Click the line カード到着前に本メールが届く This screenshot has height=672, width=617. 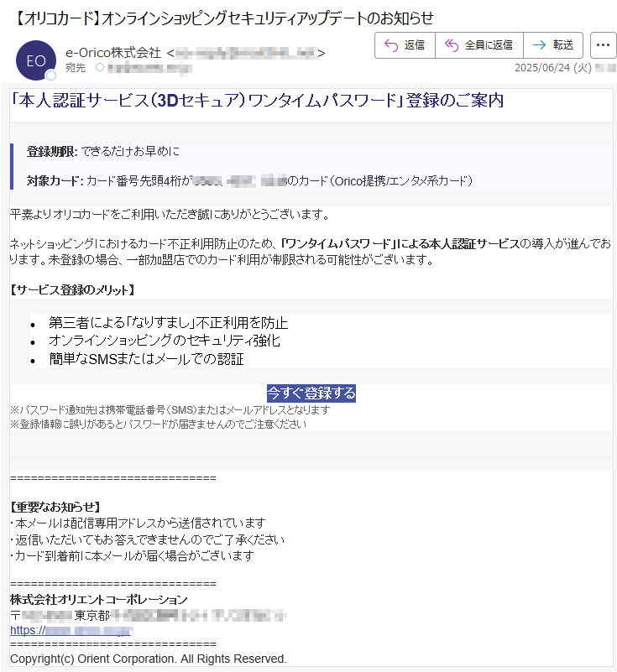pos(132,556)
